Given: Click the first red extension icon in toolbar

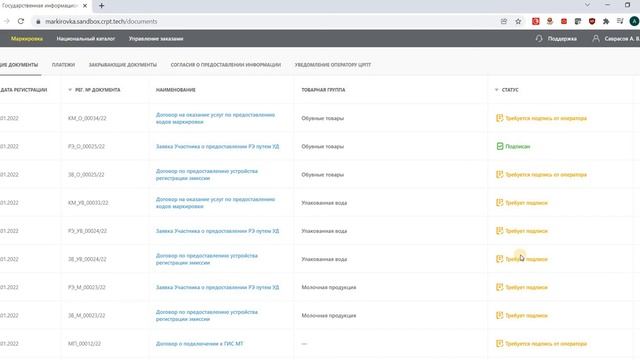Looking at the screenshot, I should click(536, 21).
